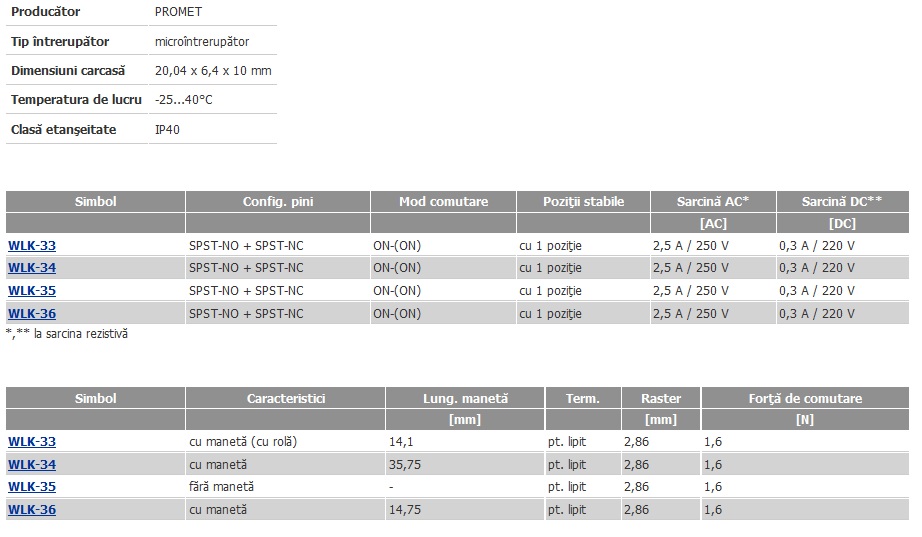Screen dimensions: 922x537
Task: Follow WLK-36 link in the upper table
Action: coord(32,314)
